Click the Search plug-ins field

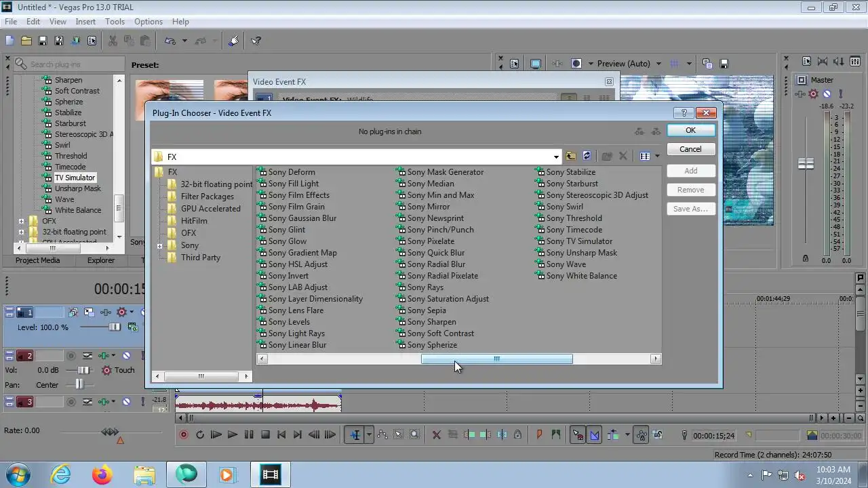[x=68, y=64]
